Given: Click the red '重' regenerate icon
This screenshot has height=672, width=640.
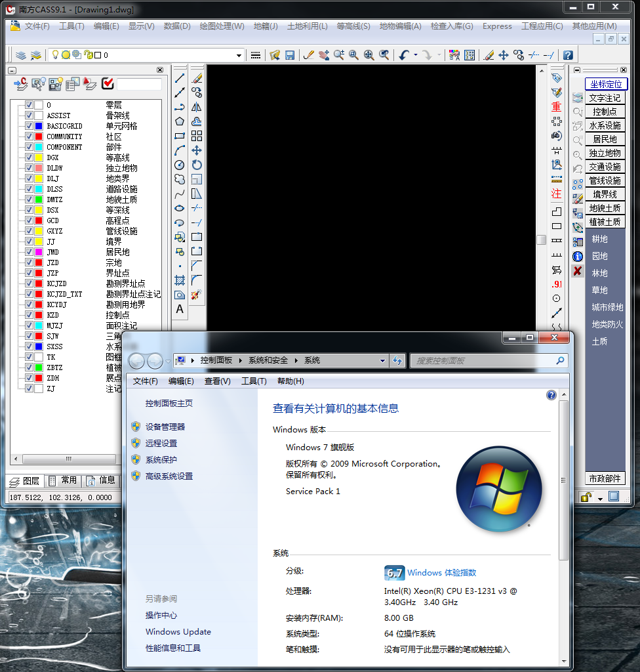Looking at the screenshot, I should pyautogui.click(x=557, y=107).
